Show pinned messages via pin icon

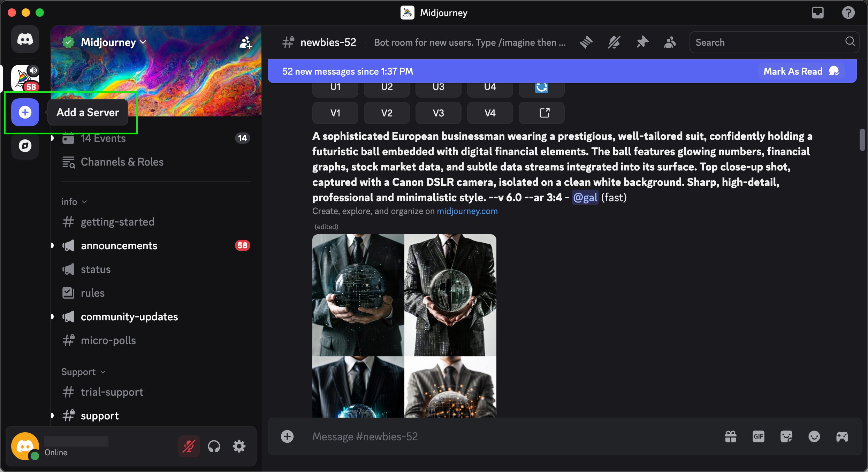click(642, 43)
